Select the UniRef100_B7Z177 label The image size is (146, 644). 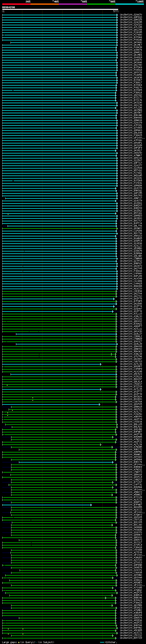click(x=131, y=98)
